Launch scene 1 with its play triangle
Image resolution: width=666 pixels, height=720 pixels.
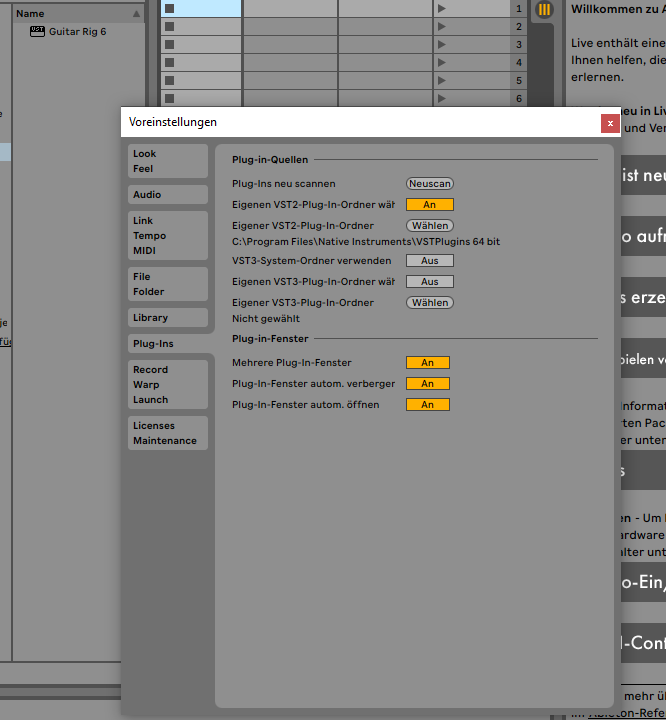coord(442,8)
